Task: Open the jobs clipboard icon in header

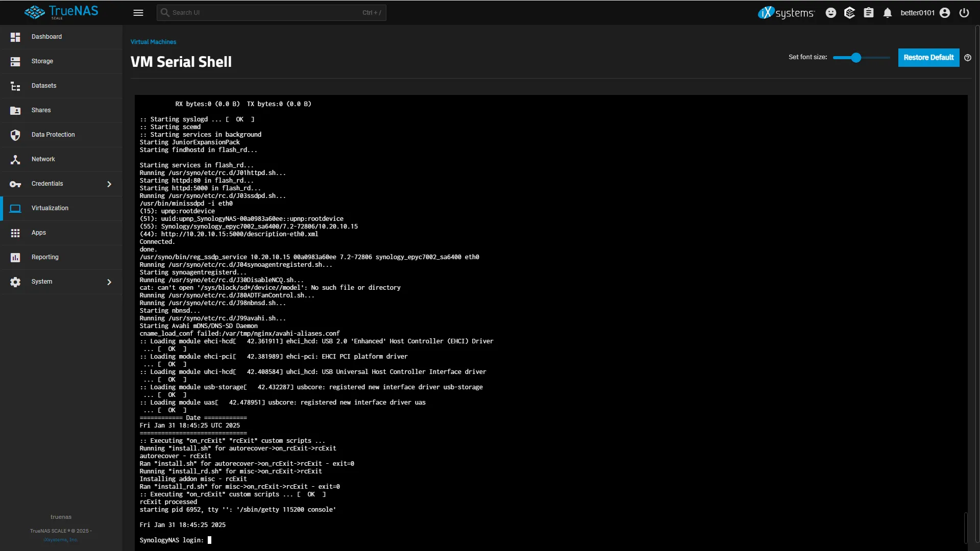Action: tap(869, 13)
